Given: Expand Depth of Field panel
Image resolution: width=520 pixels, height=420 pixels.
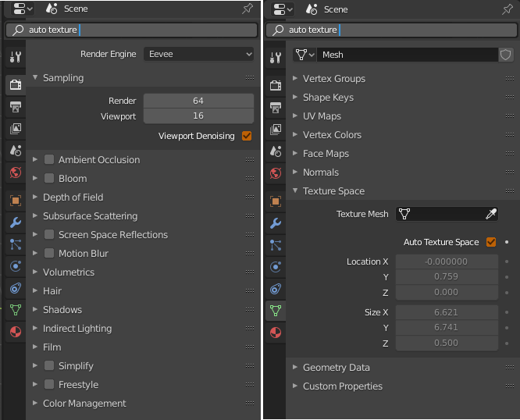Looking at the screenshot, I should [x=143, y=198].
